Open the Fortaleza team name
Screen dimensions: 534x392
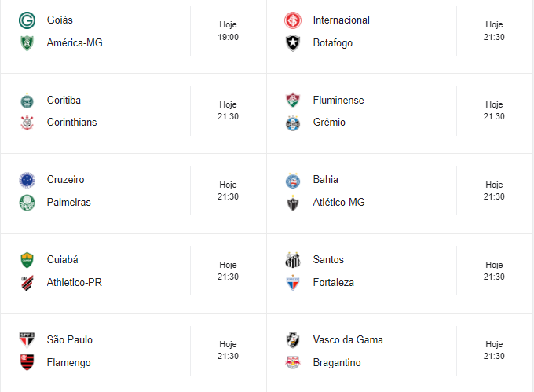[333, 282]
